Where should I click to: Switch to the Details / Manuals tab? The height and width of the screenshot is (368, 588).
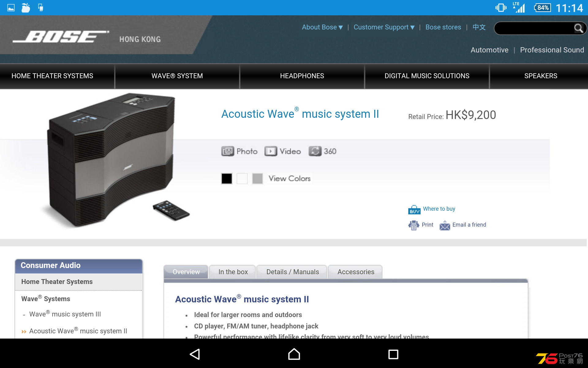point(292,272)
